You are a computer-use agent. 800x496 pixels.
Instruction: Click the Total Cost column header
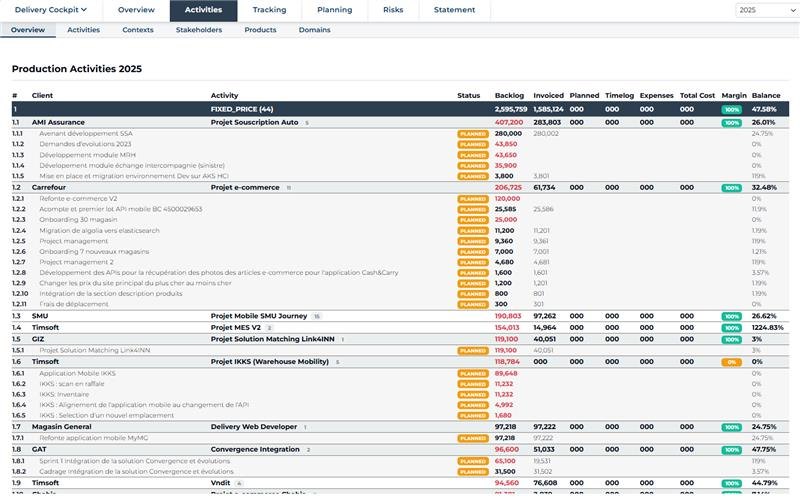pos(697,95)
